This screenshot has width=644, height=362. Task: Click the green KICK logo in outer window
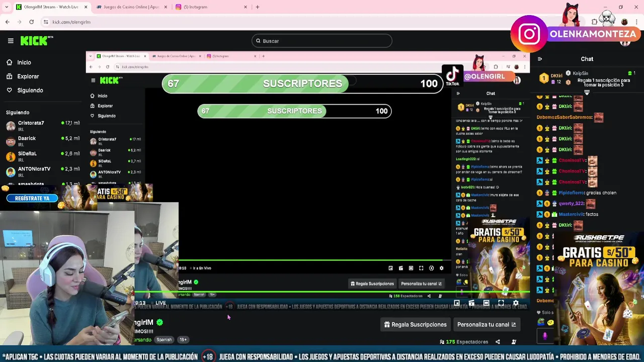coord(36,41)
